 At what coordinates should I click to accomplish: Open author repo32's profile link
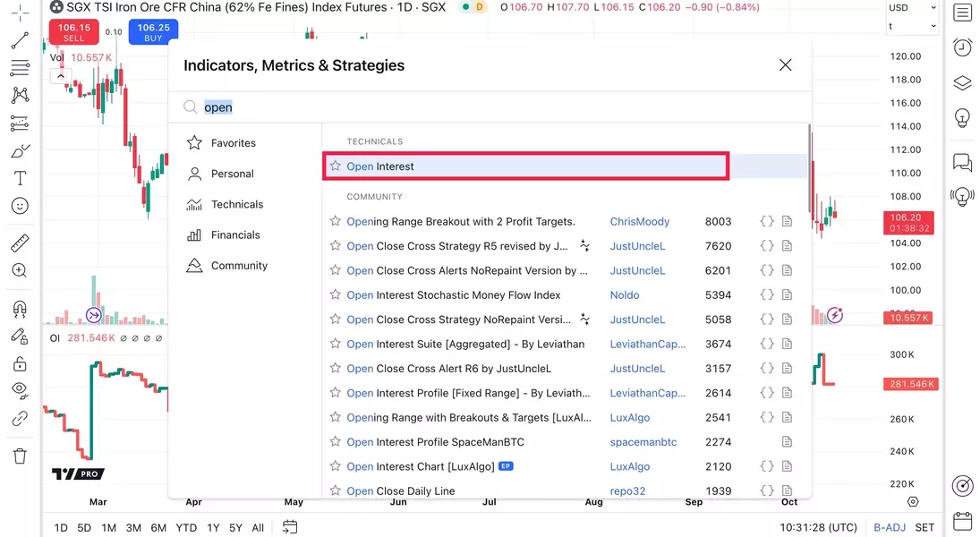point(627,491)
